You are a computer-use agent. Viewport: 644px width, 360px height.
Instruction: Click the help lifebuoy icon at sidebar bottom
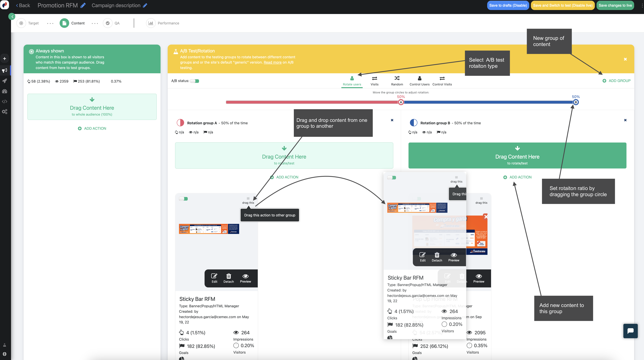[x=4, y=354]
